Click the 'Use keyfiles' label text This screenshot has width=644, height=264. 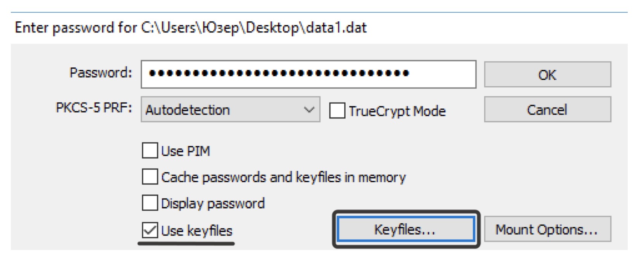pyautogui.click(x=196, y=231)
